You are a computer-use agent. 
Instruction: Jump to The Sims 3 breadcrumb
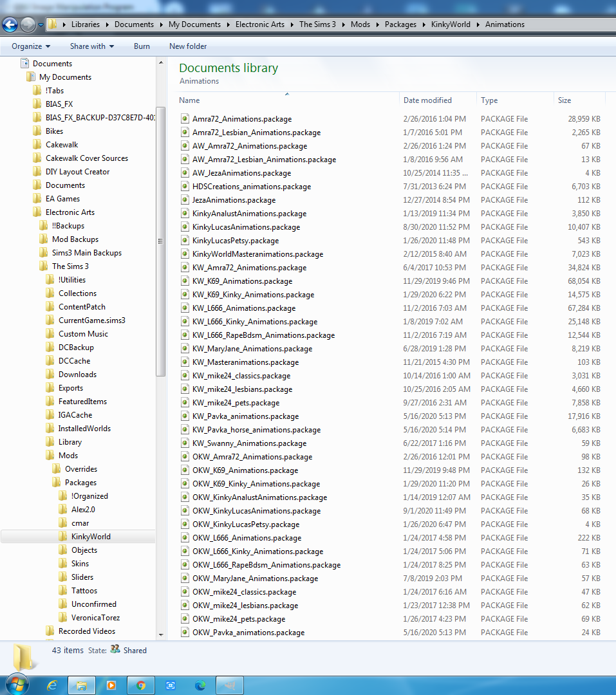317,24
